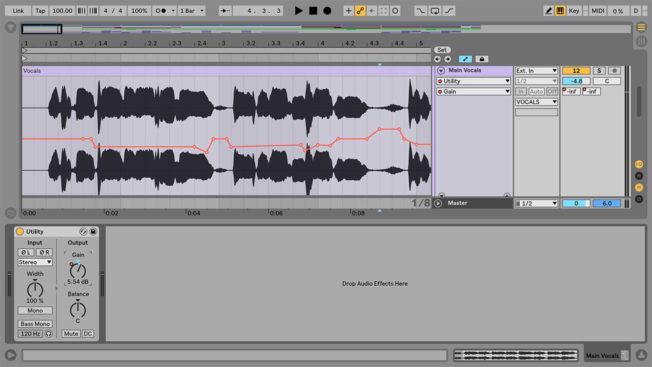652x367 pixels.
Task: Open Key Map mode
Action: coord(574,11)
